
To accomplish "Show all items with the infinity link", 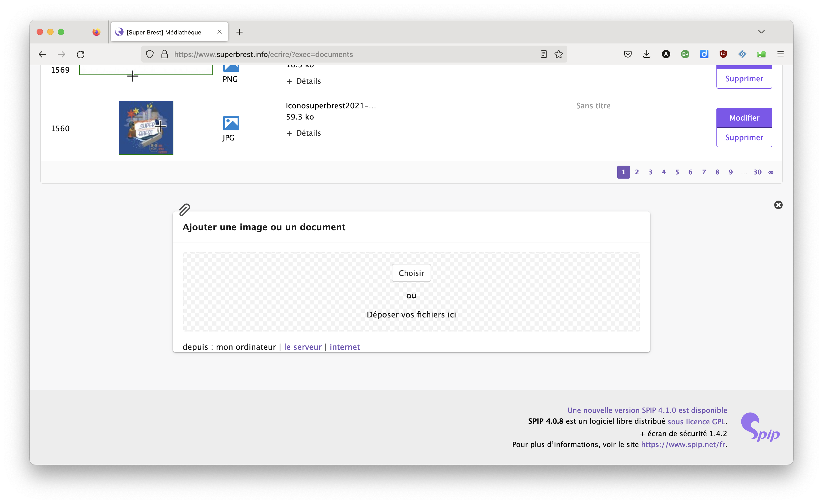I will 771,172.
